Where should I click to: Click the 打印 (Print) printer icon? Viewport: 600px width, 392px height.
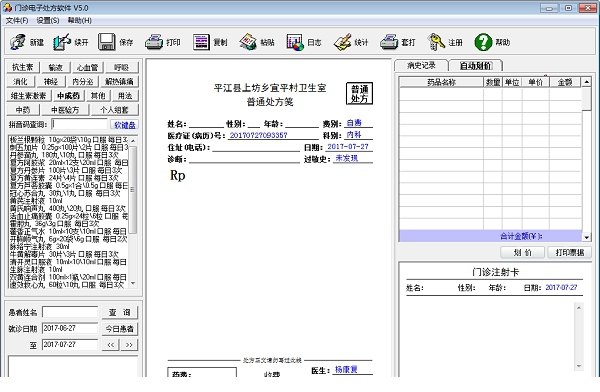pos(154,42)
